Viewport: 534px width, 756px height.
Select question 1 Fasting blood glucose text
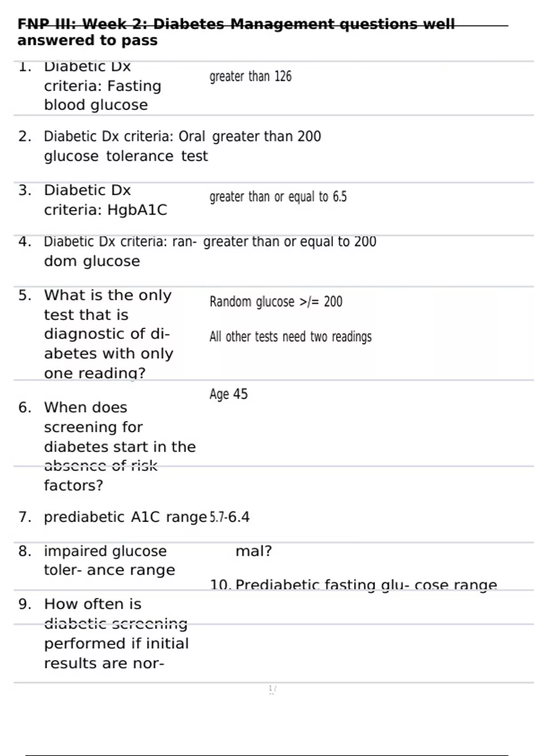102,85
